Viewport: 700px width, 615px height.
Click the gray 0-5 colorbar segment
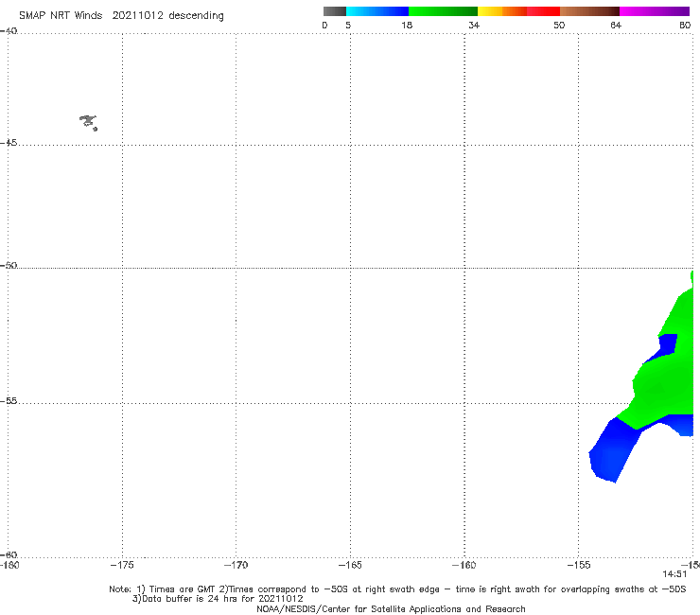[x=334, y=11]
